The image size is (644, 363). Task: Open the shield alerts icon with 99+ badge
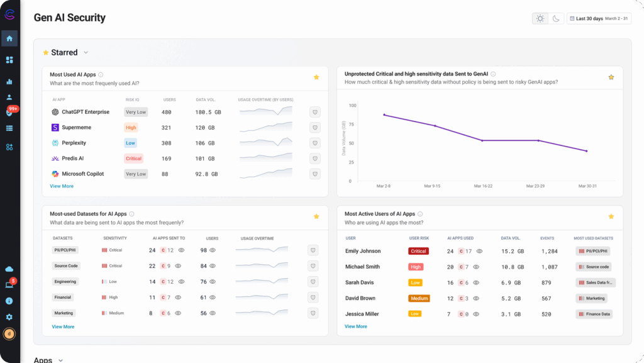(x=9, y=113)
